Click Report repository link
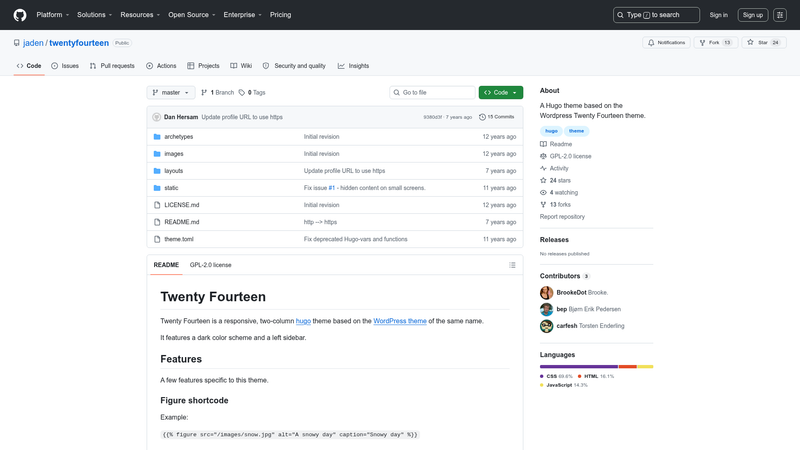Viewport: 800px width, 450px height. coord(562,217)
